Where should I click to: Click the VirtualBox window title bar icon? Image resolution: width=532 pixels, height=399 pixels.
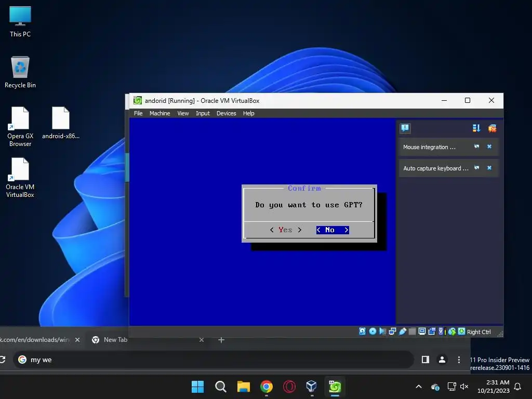[x=137, y=100]
